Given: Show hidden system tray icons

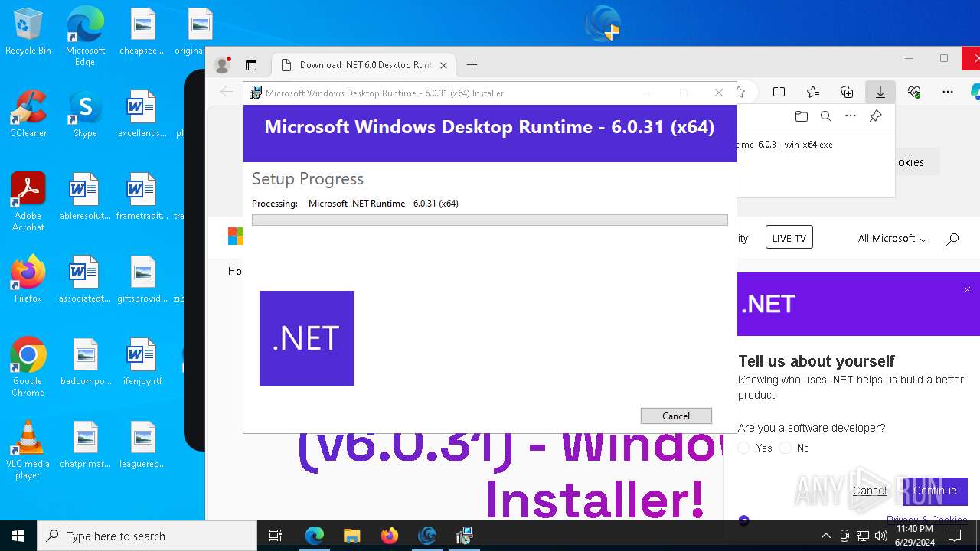Looking at the screenshot, I should click(x=825, y=536).
